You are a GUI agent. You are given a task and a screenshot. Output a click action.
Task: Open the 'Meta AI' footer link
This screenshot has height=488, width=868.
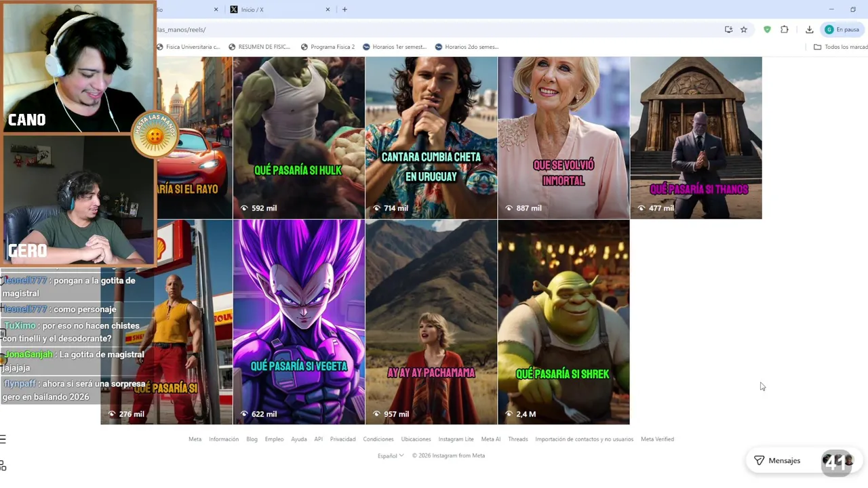[491, 439]
